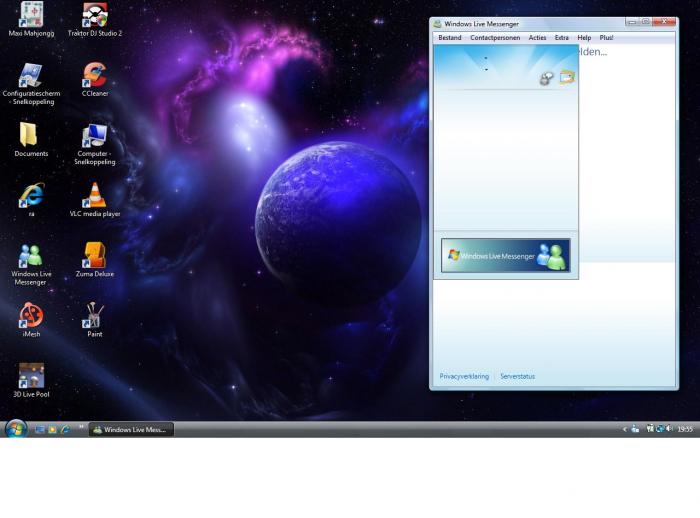Click the globe tray icon

660,429
